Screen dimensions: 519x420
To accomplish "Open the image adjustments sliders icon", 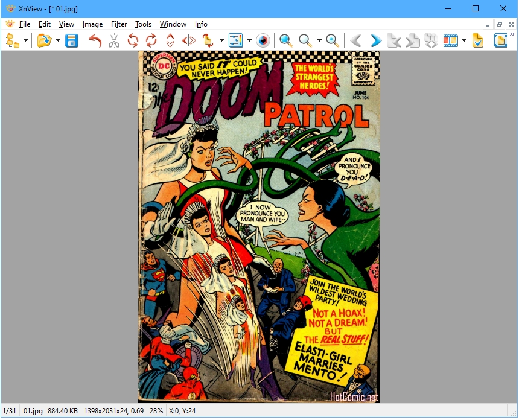I will coord(236,40).
